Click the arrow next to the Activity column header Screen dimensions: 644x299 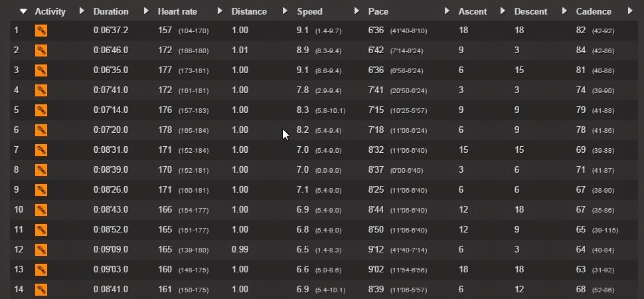point(82,11)
